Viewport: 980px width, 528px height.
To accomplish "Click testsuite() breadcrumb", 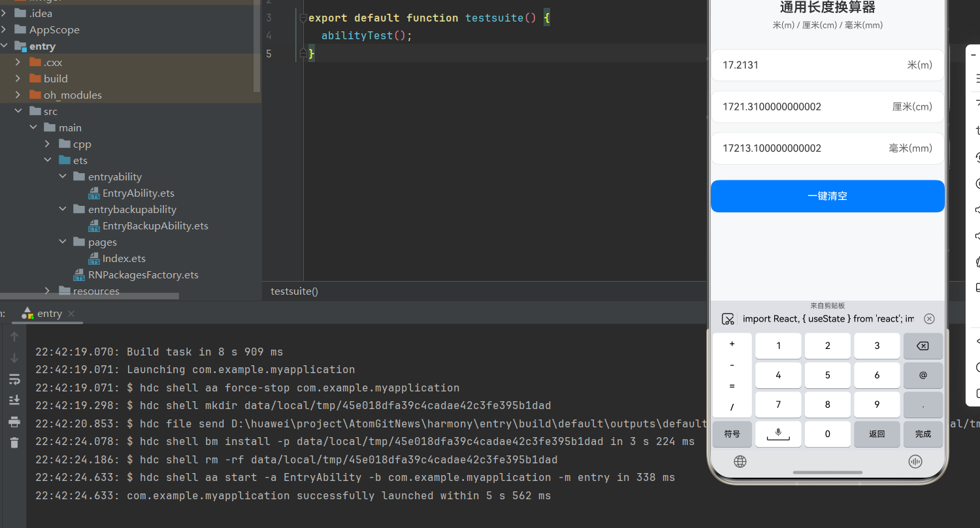I will tap(295, 291).
